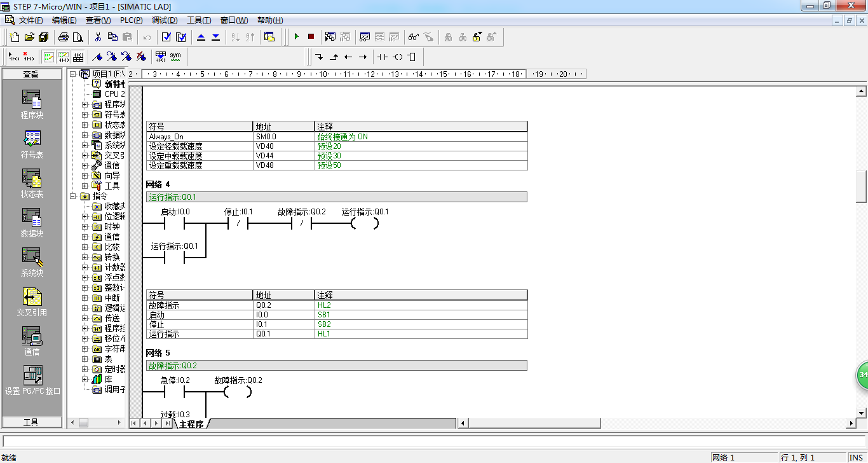Stop the PLC with the red square
The image size is (868, 463).
tap(311, 37)
